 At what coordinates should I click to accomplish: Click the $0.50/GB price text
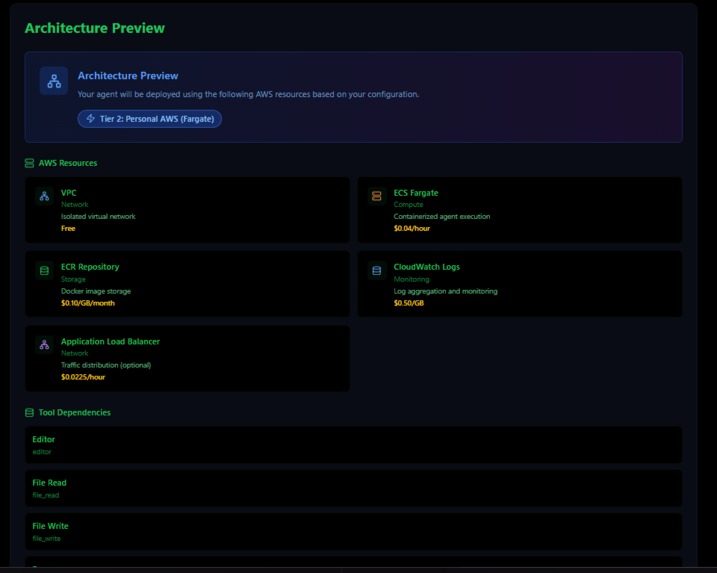[408, 303]
